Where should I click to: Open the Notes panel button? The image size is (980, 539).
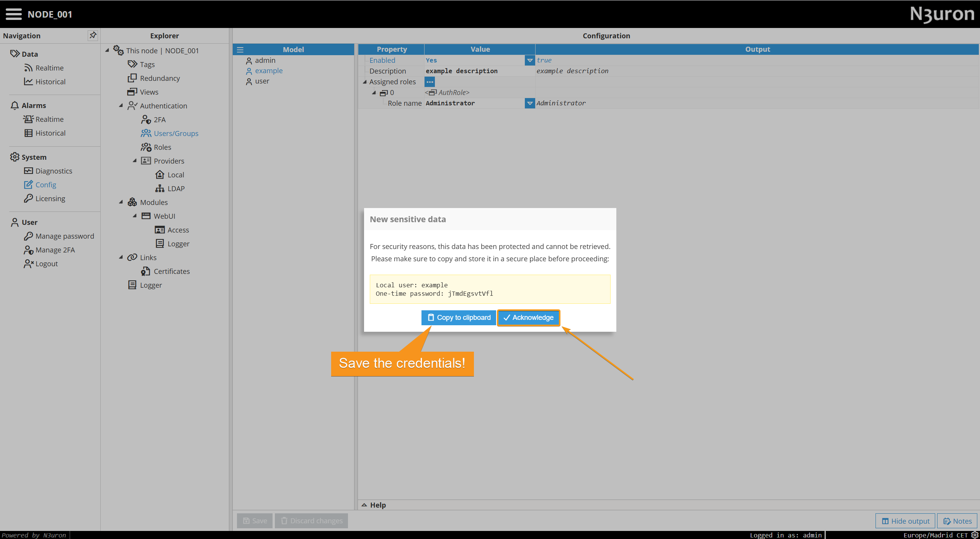[957, 521]
